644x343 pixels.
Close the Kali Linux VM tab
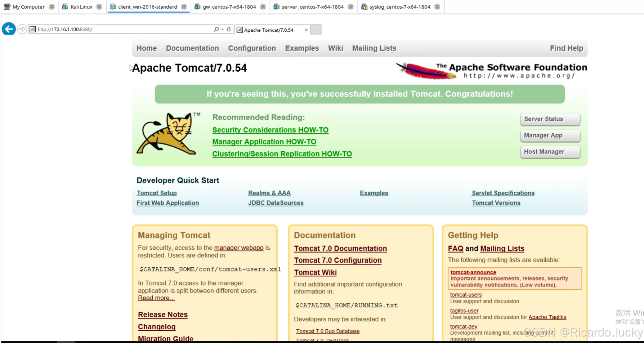pyautogui.click(x=99, y=7)
